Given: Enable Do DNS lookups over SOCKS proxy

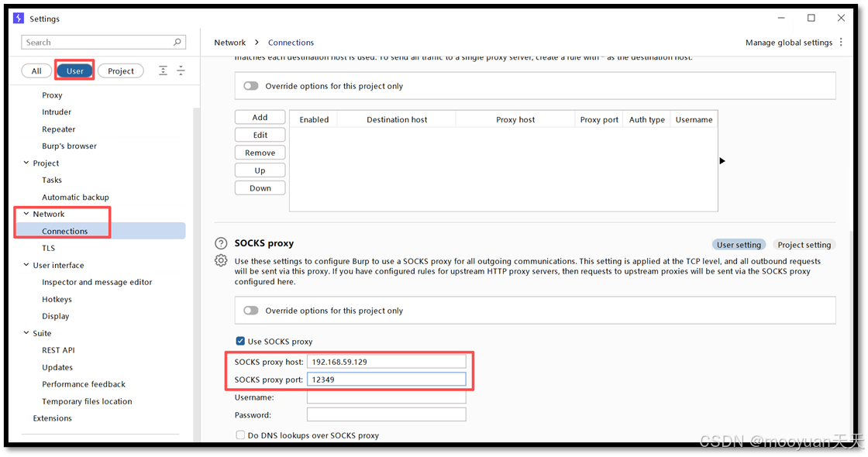Looking at the screenshot, I should tap(240, 435).
